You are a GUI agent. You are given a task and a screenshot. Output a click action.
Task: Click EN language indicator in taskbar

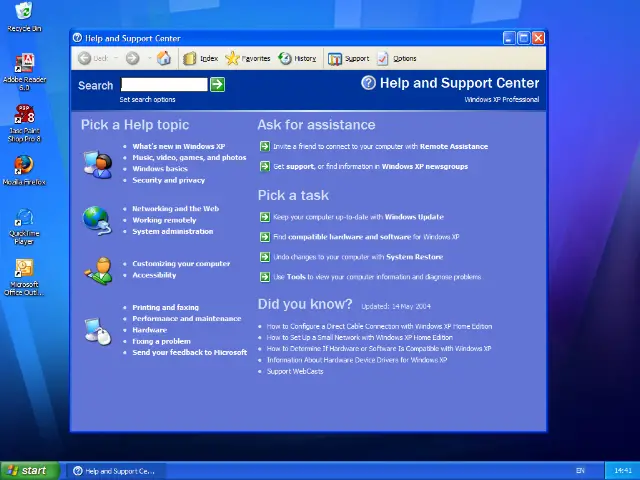tap(580, 471)
